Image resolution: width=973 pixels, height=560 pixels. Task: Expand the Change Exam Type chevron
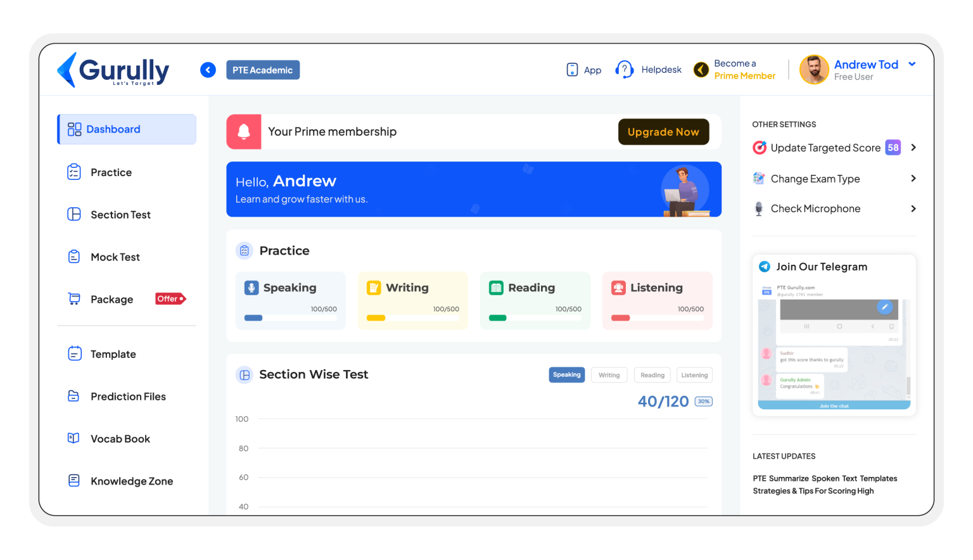913,179
